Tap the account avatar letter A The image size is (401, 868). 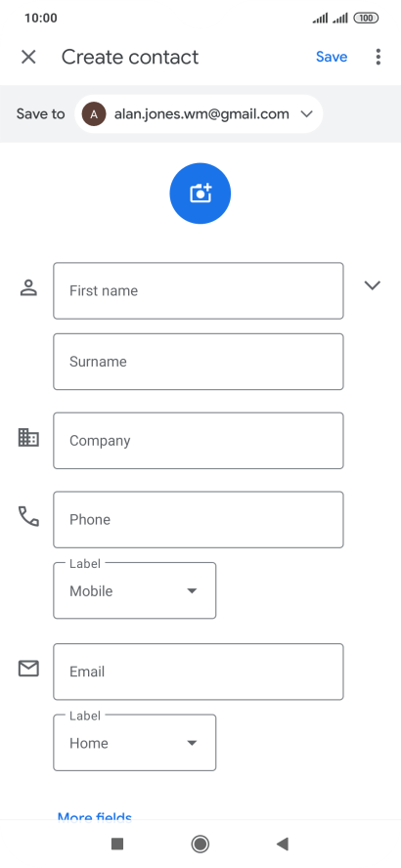(94, 114)
